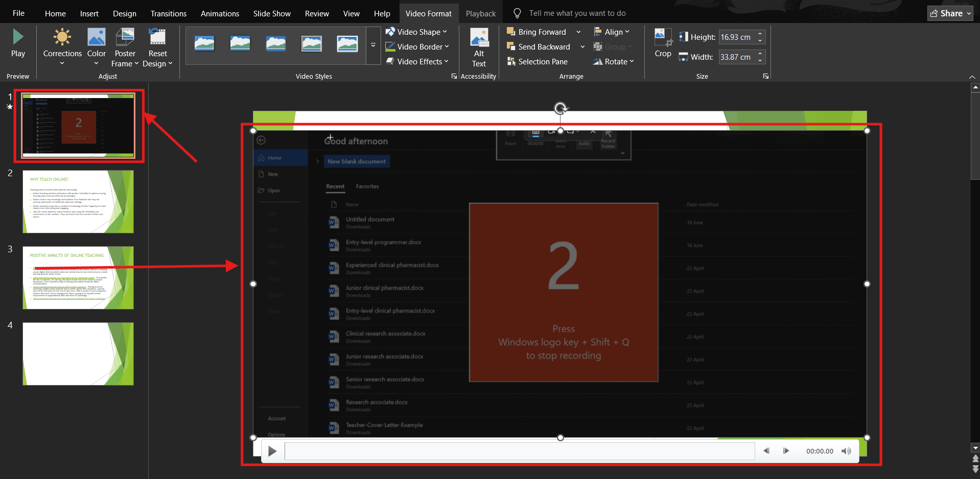The height and width of the screenshot is (479, 980).
Task: Open the Rotate dropdown menu
Action: [x=614, y=61]
